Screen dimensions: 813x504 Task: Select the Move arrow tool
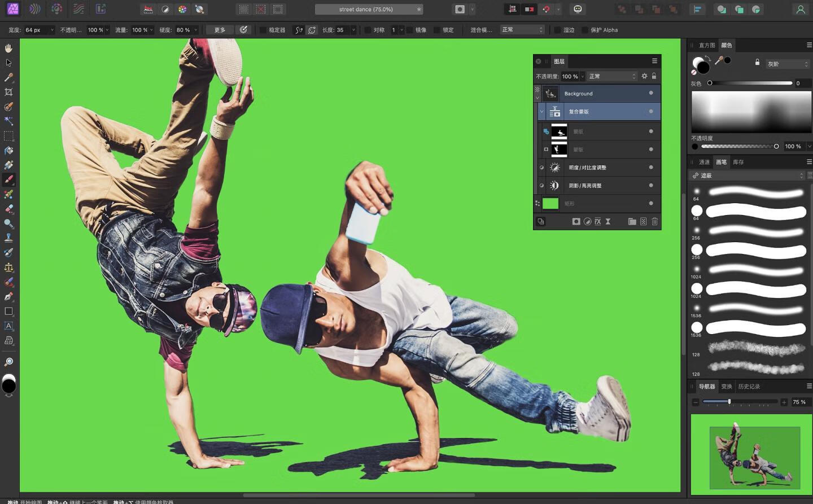point(8,63)
